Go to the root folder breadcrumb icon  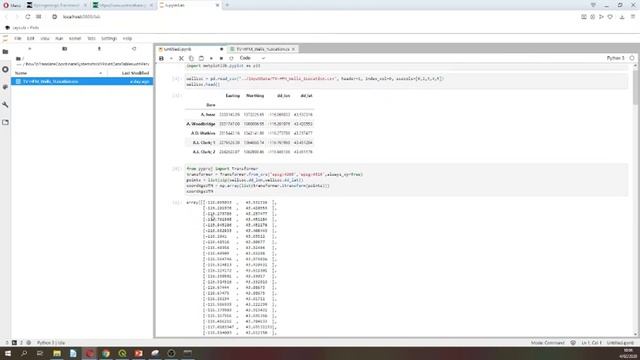coord(18,59)
